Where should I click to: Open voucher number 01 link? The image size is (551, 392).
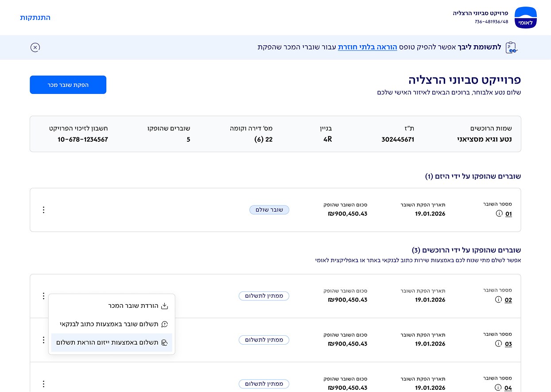(x=508, y=214)
